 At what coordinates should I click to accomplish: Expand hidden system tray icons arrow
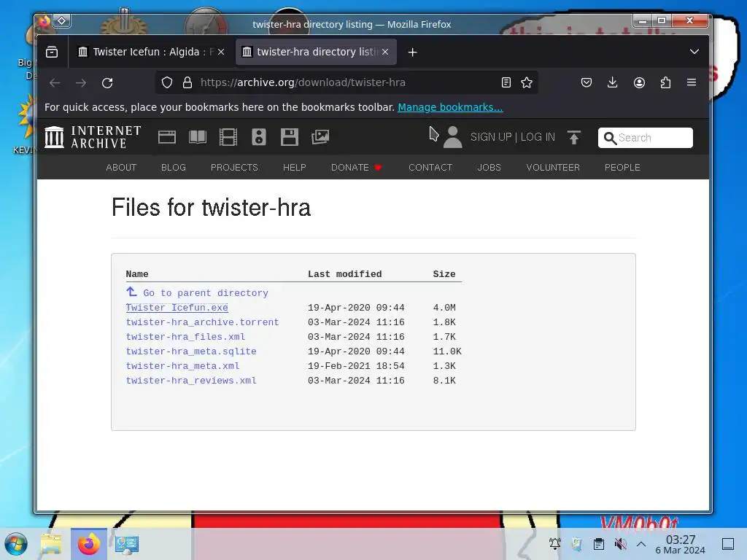[x=641, y=544]
